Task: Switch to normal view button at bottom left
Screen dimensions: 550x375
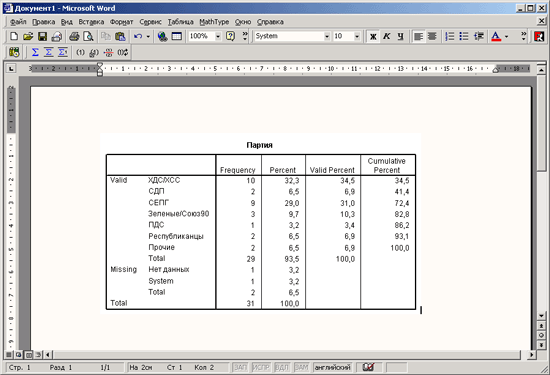Action: coord(9,355)
